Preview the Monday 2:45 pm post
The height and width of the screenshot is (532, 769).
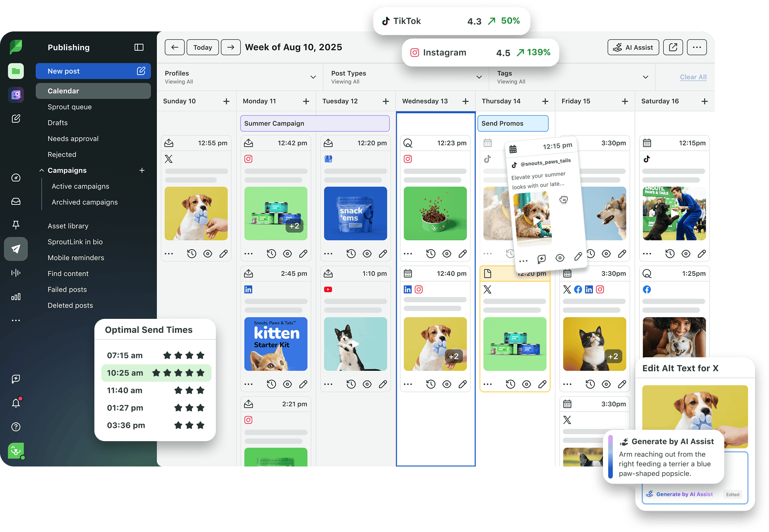pos(287,384)
